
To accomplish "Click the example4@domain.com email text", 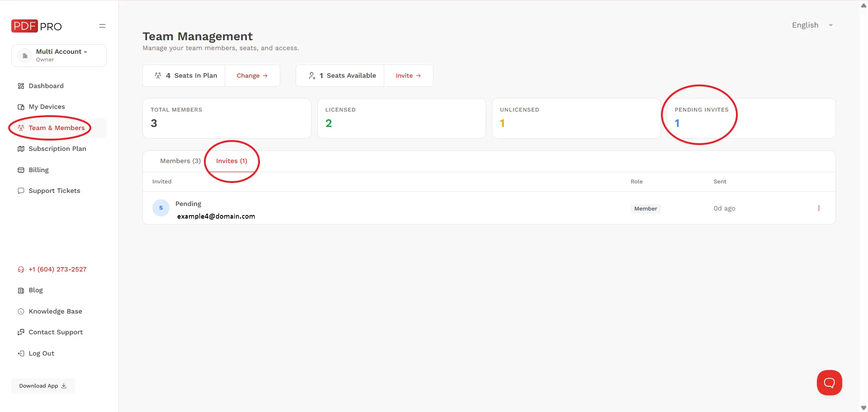I will click(216, 216).
